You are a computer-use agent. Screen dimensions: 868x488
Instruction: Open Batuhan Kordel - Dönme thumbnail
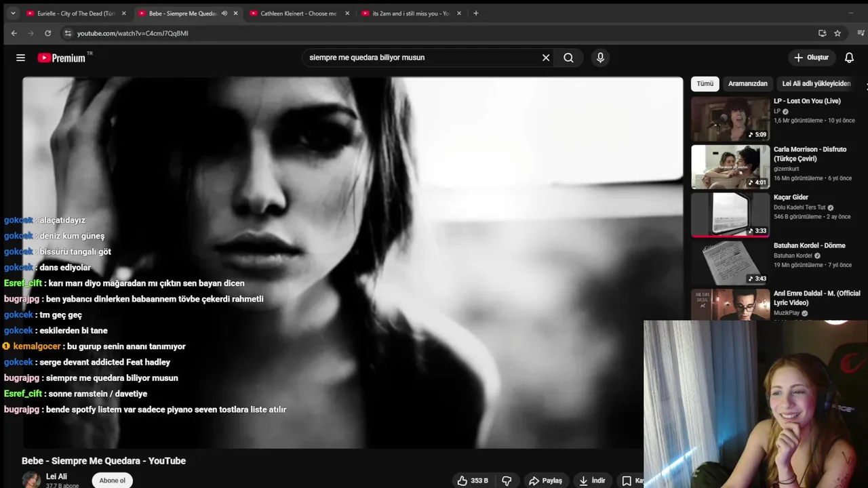[x=730, y=263]
